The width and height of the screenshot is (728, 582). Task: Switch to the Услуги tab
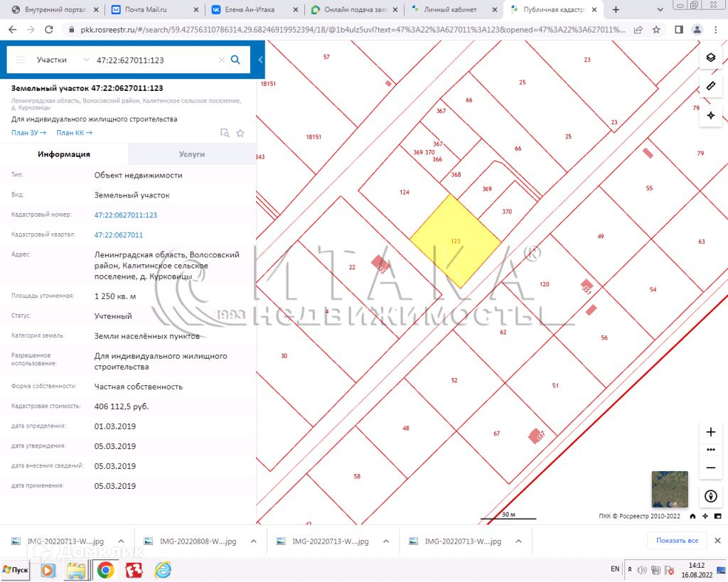point(192,154)
